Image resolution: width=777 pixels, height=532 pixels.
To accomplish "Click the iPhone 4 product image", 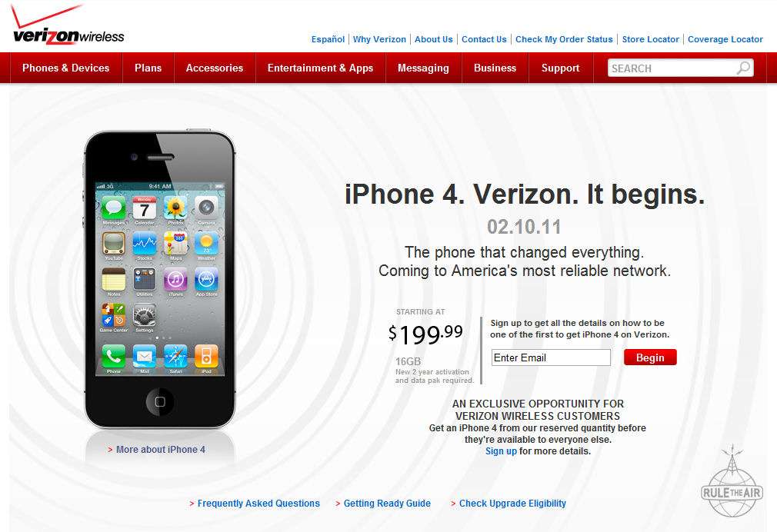I will [x=159, y=279].
